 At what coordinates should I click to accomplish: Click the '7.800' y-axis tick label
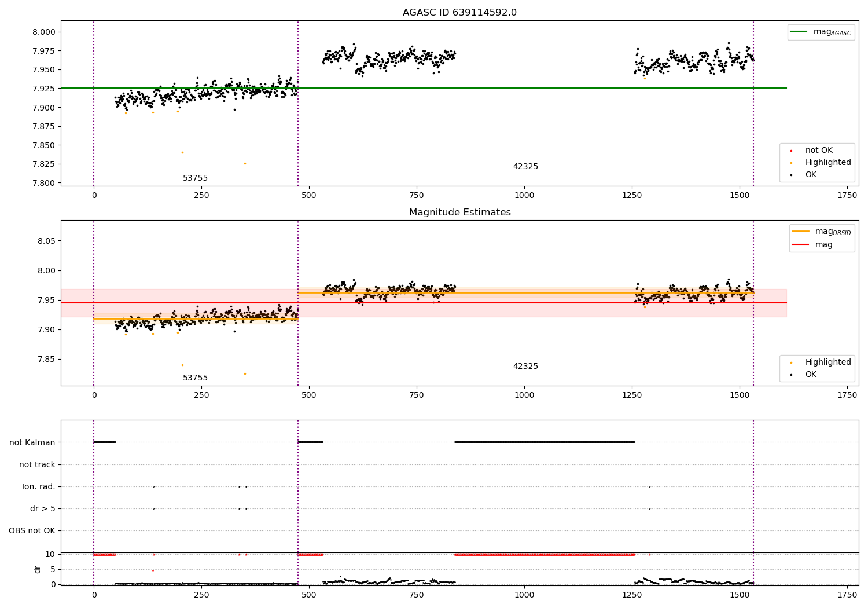point(44,183)
